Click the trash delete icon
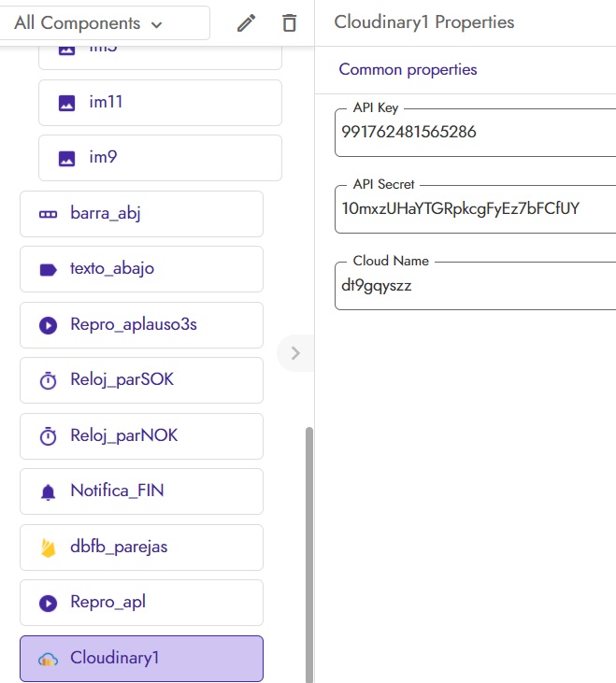 290,23
